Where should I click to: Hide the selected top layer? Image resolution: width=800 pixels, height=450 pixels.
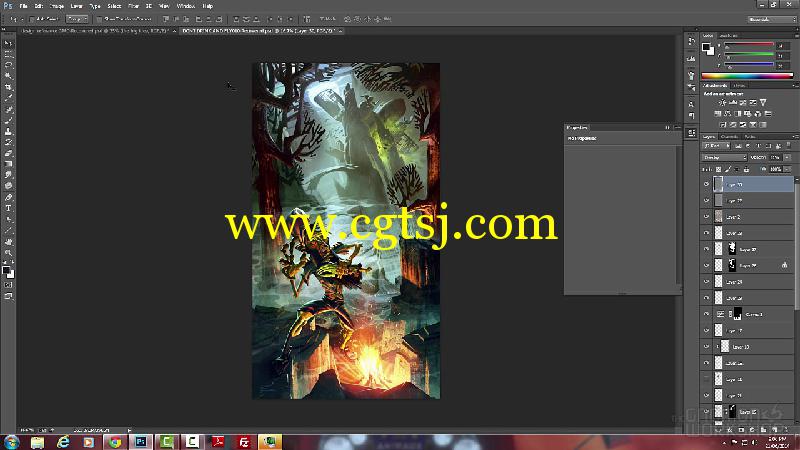[707, 184]
